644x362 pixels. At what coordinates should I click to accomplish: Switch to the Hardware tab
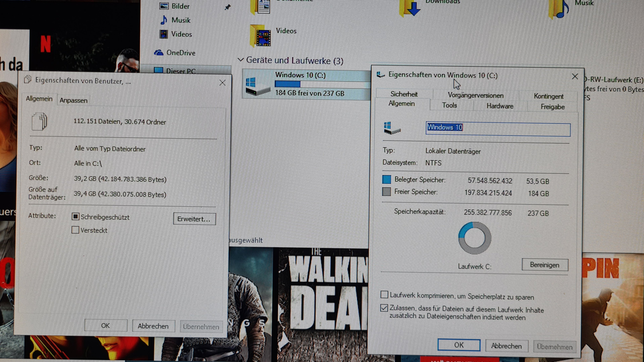click(x=500, y=106)
